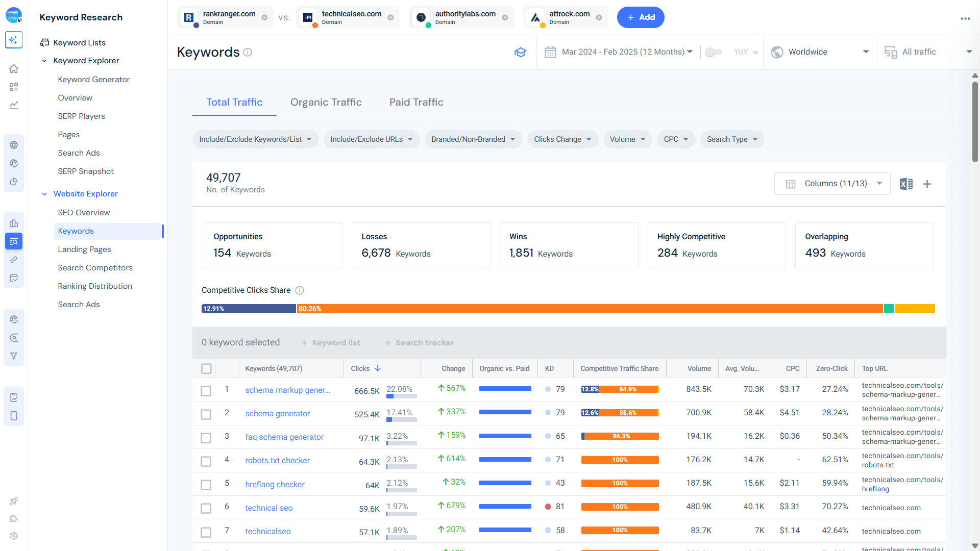980x551 pixels.
Task: Open the graduation cap learning icon
Action: [x=520, y=52]
